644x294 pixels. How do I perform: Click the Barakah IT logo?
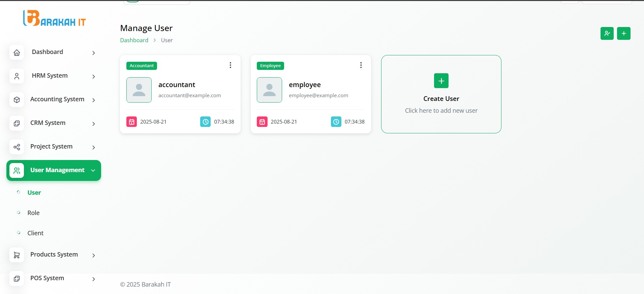click(x=54, y=19)
